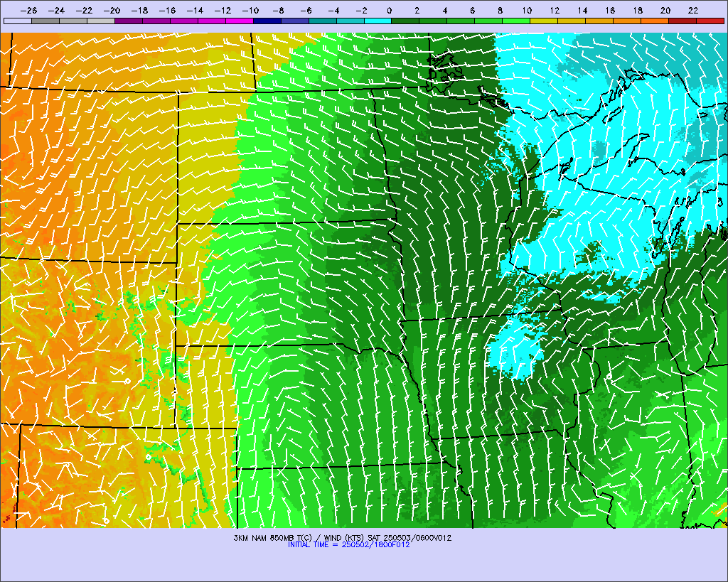Click the "-16" scale label

click(x=167, y=10)
